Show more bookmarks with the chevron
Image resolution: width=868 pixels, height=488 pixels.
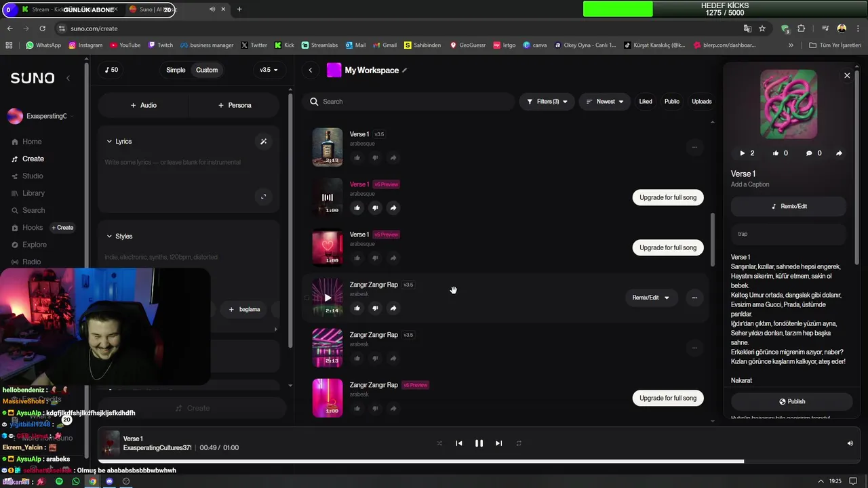coord(791,45)
